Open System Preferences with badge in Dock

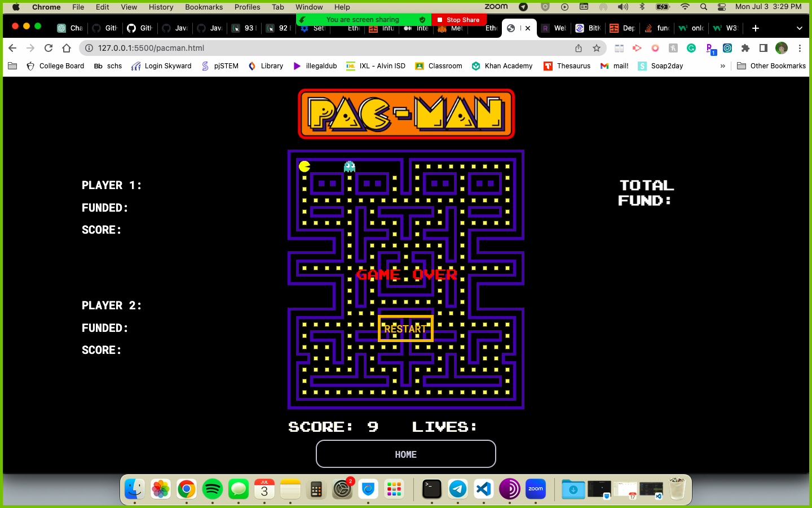point(342,489)
